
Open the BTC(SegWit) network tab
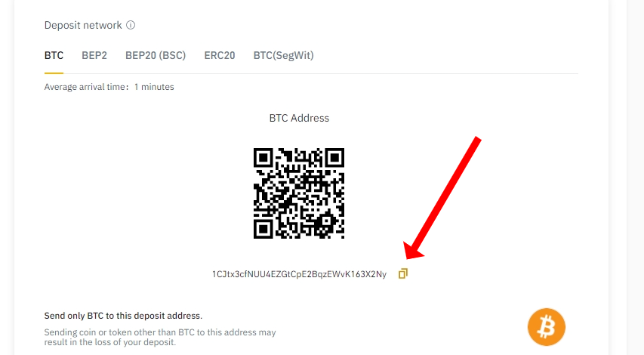click(283, 55)
